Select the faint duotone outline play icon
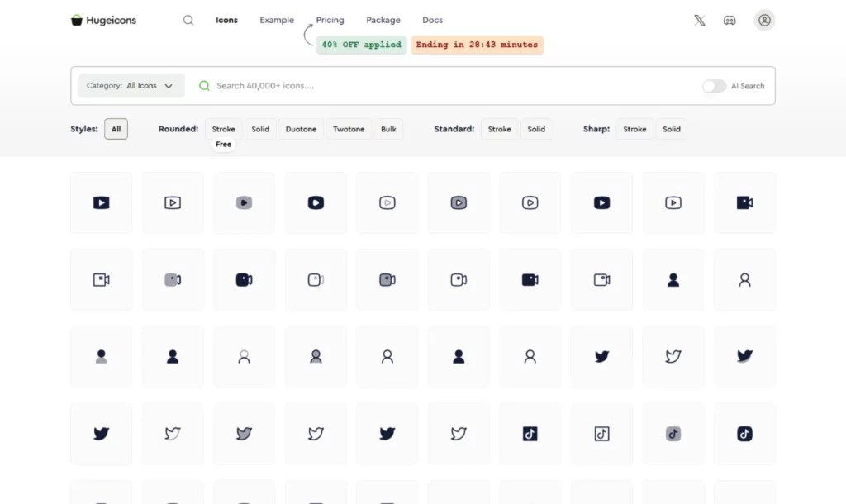Image resolution: width=846 pixels, height=504 pixels. (x=387, y=203)
